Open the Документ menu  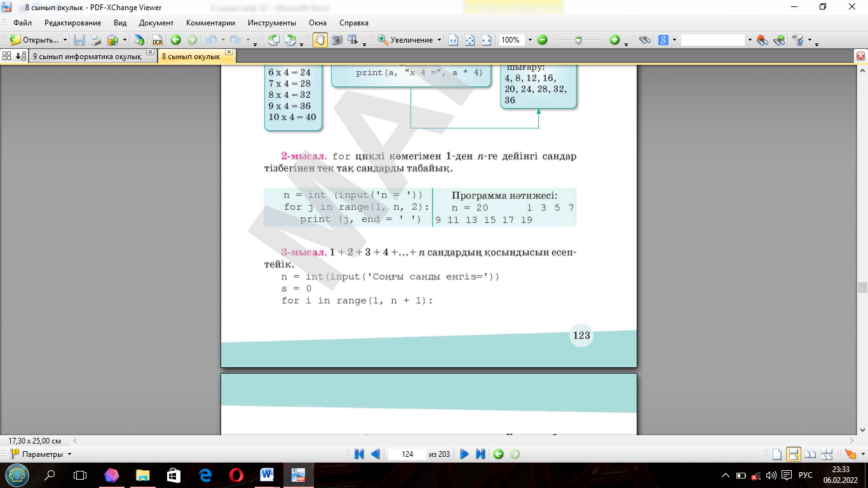tap(156, 23)
